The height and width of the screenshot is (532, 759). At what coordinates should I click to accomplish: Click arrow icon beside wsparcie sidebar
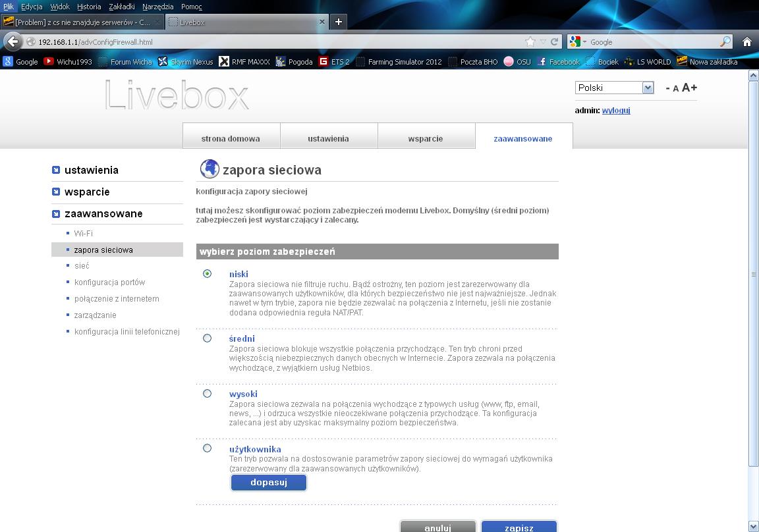[x=56, y=192]
